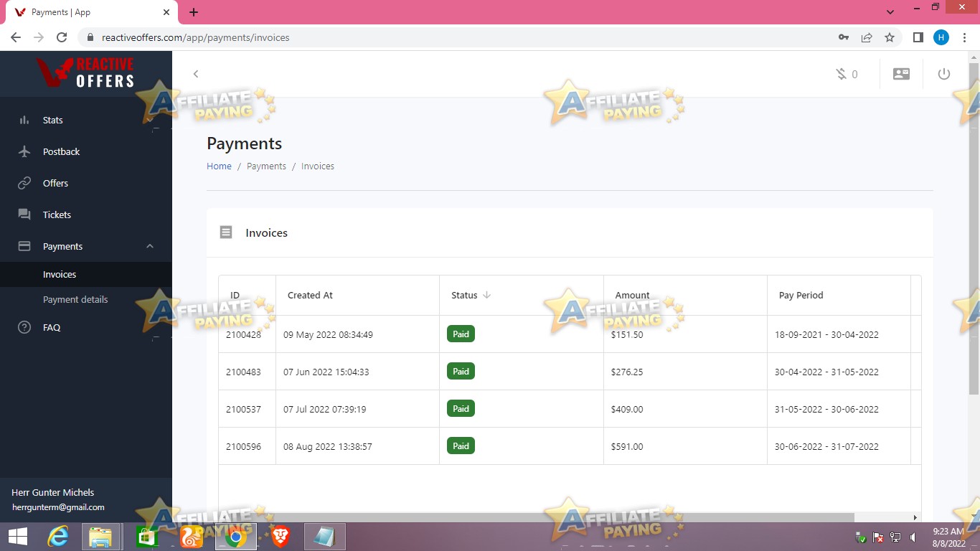Bookmark this page with the star
This screenshot has height=551, width=980.
[890, 37]
